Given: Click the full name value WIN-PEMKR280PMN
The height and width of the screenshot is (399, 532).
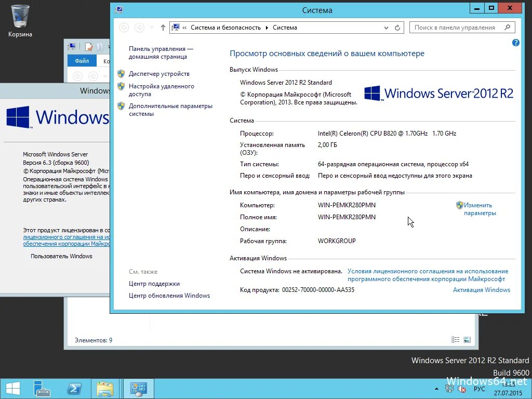Looking at the screenshot, I should 347,217.
